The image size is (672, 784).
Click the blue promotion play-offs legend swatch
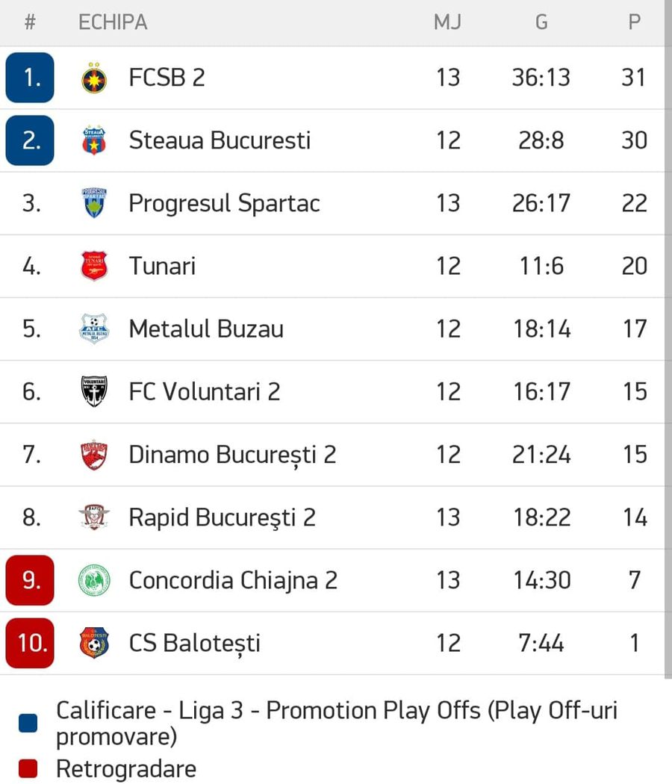coord(28,723)
